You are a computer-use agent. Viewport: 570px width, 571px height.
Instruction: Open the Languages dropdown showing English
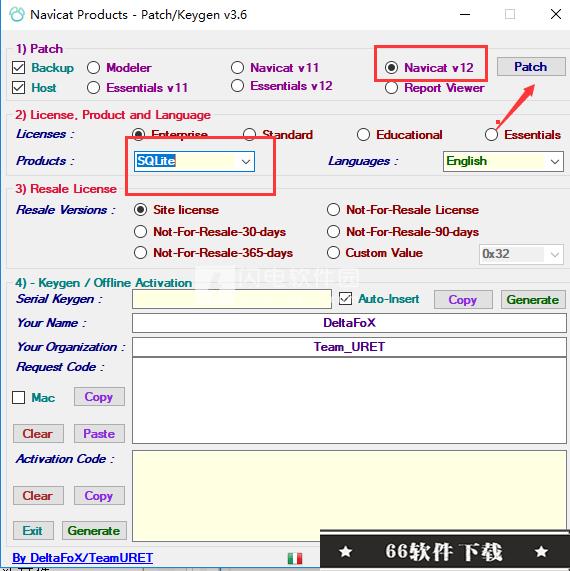click(503, 161)
